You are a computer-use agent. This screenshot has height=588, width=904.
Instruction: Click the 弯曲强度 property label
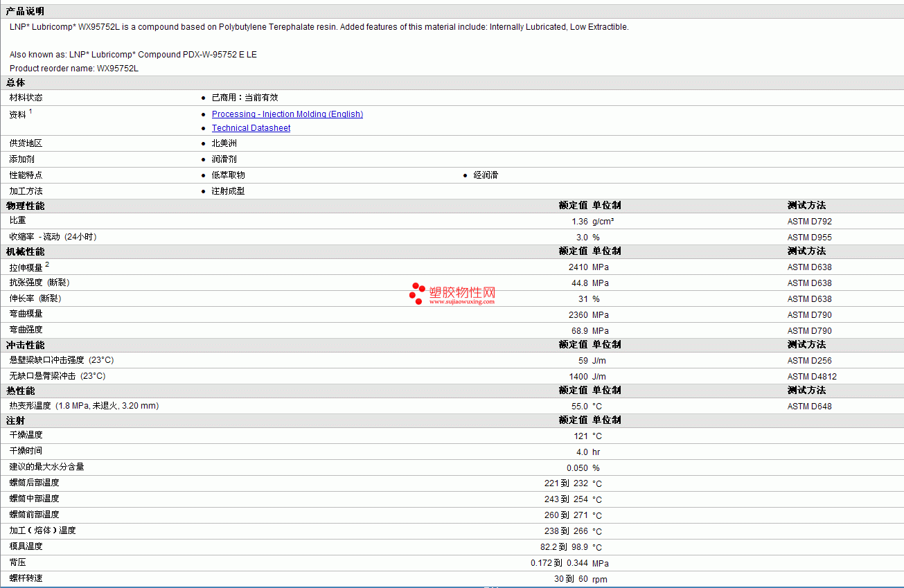tap(26, 330)
